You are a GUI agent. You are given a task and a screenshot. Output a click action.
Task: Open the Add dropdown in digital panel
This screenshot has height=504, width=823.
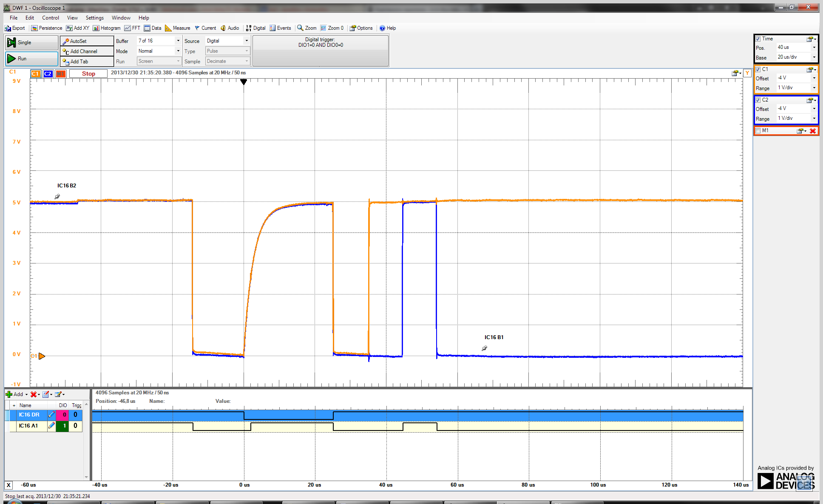(x=17, y=394)
